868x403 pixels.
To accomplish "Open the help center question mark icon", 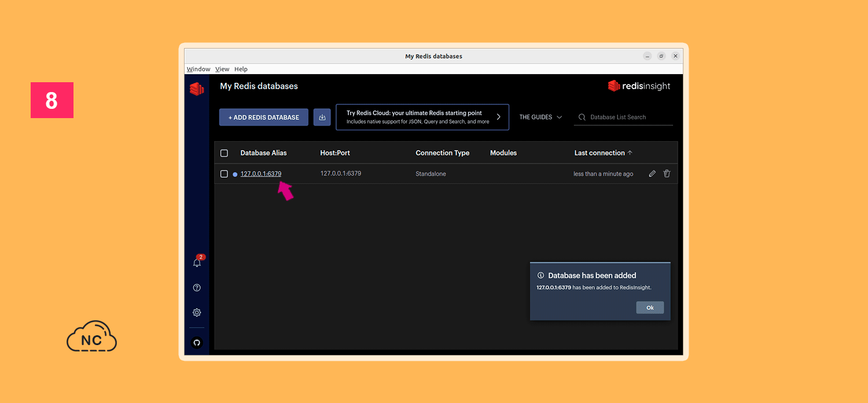I will point(197,288).
